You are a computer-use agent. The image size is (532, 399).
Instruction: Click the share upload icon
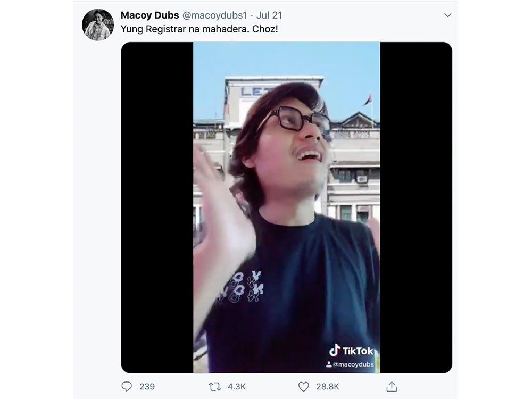tap(392, 386)
